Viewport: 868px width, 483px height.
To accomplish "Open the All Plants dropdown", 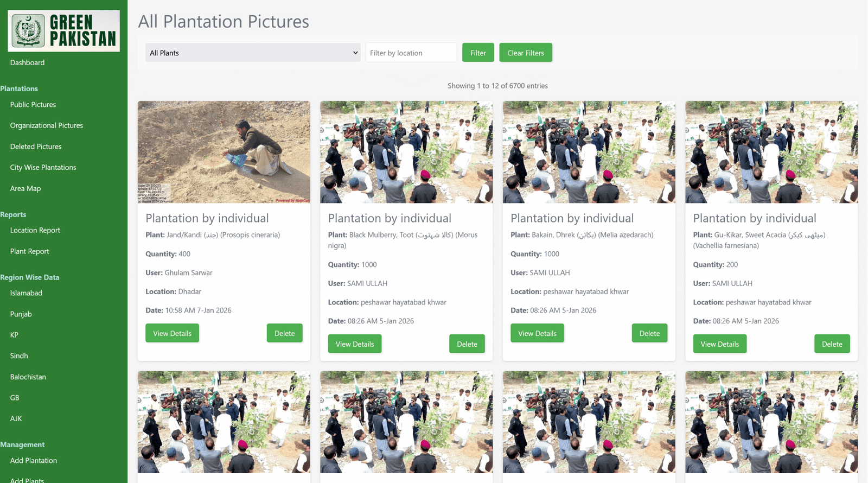I will 253,53.
